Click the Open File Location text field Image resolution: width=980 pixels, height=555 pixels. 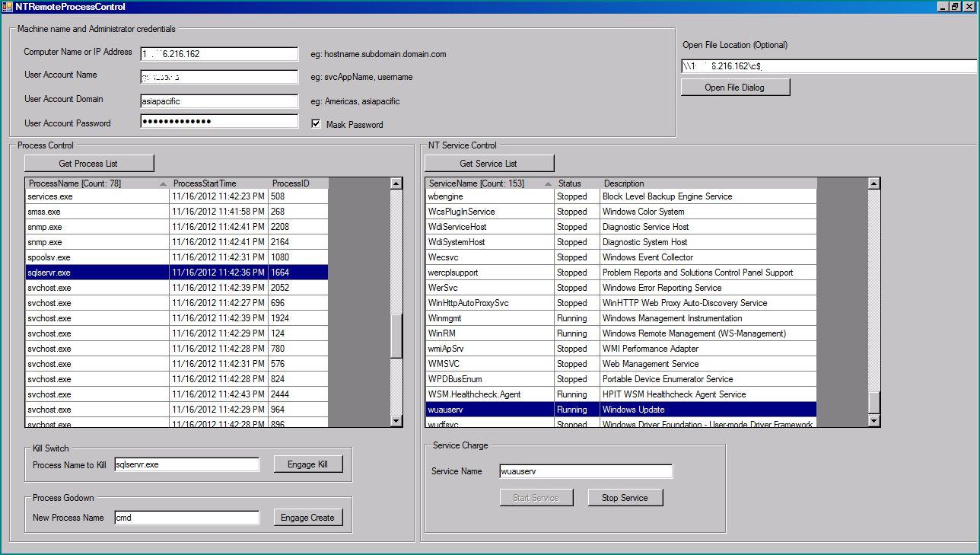click(x=829, y=66)
